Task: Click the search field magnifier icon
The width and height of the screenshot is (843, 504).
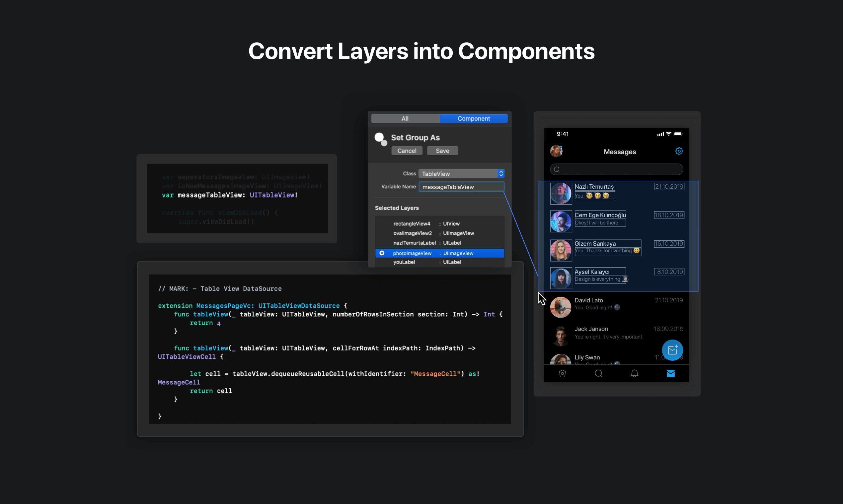Action: coord(557,169)
